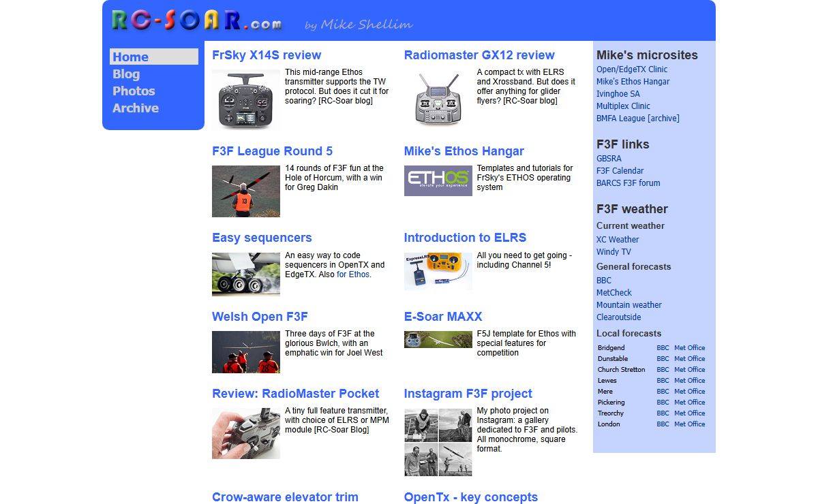This screenshot has height=504, width=818.
Task: Open the Met Office forecast for Church Stretton
Action: pyautogui.click(x=690, y=370)
